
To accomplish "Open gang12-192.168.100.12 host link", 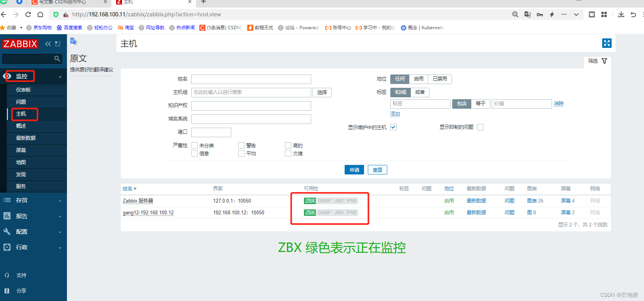I will pos(148,212).
